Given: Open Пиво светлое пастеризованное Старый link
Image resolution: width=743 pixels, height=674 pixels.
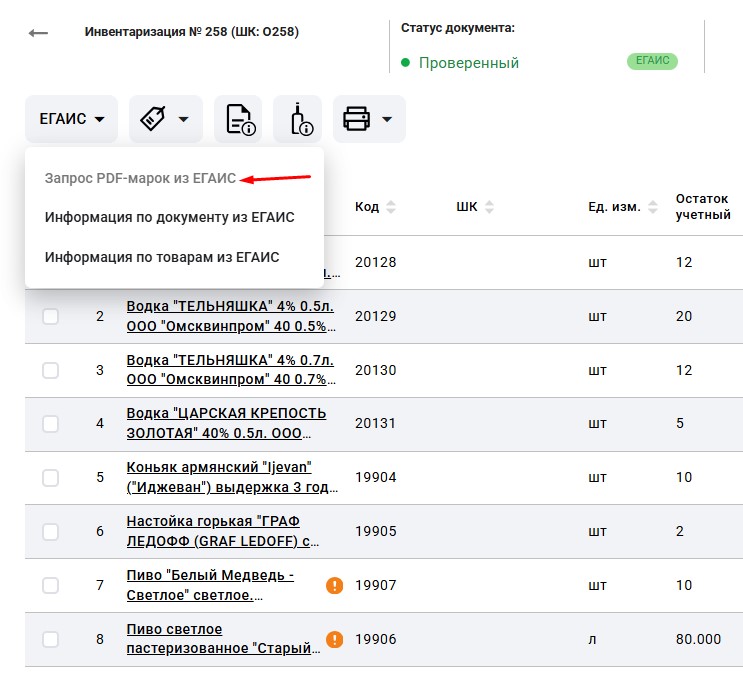Looking at the screenshot, I should tap(223, 639).
